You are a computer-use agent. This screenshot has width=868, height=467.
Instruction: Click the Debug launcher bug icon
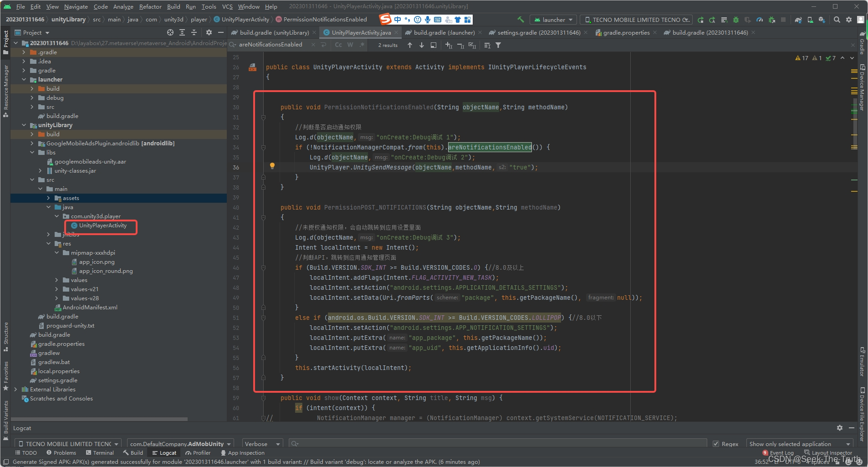735,20
